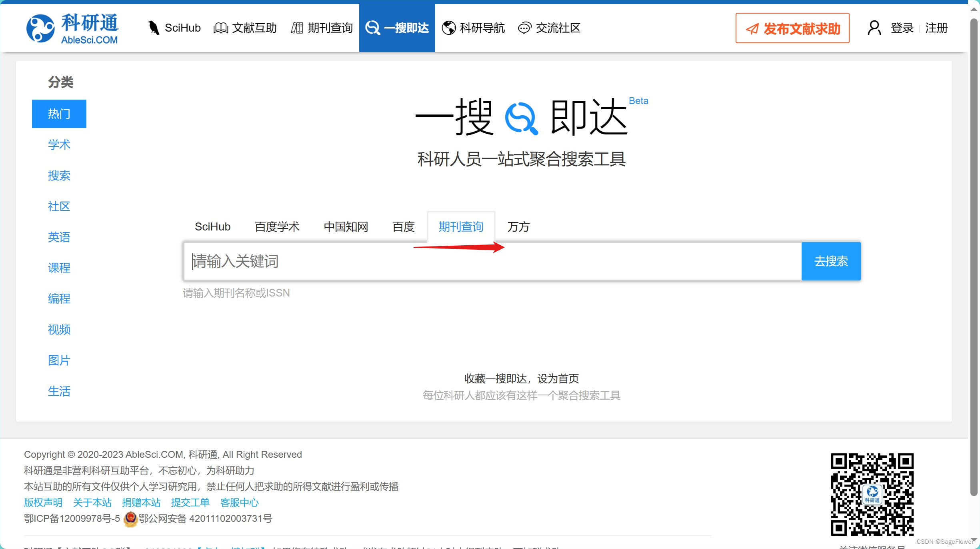Open the 客服中心 footer link

pyautogui.click(x=240, y=503)
